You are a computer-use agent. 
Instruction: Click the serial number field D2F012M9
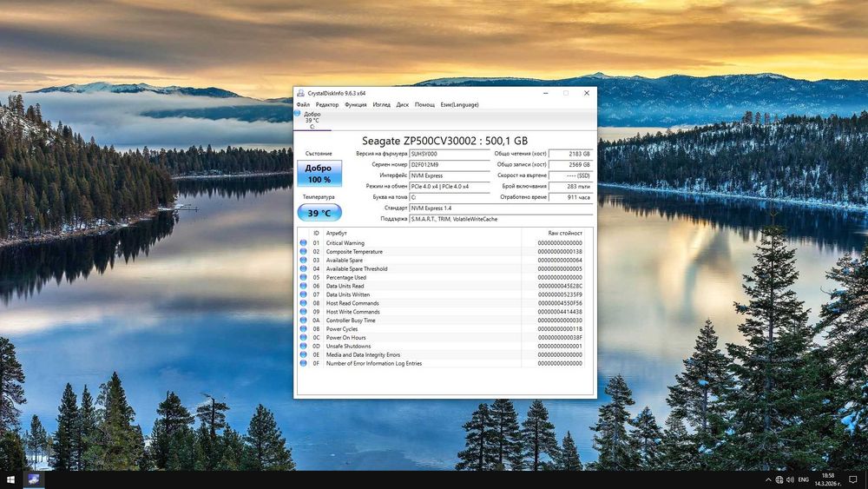click(x=450, y=164)
